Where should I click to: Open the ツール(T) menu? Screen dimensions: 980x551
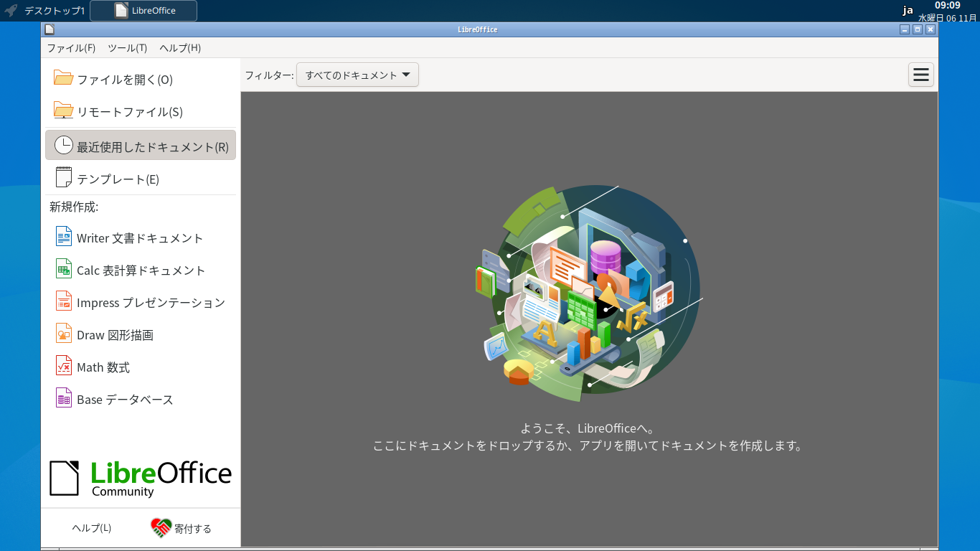click(x=127, y=48)
